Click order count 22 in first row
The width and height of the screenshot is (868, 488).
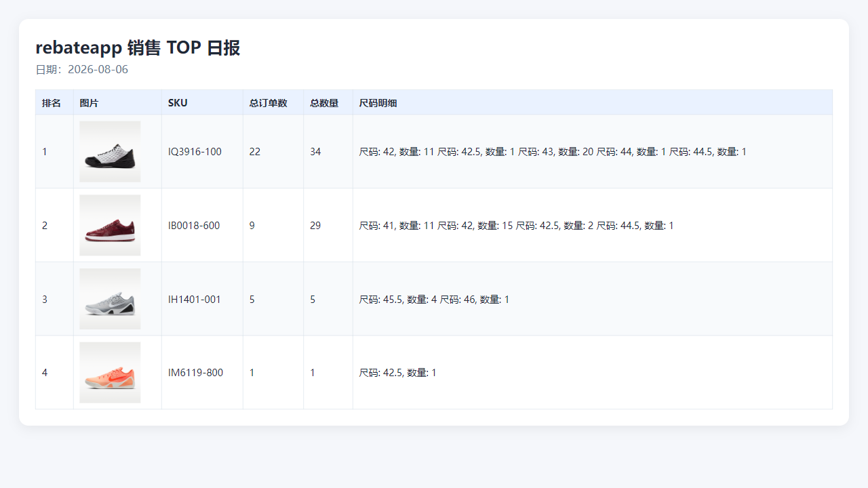pos(255,152)
